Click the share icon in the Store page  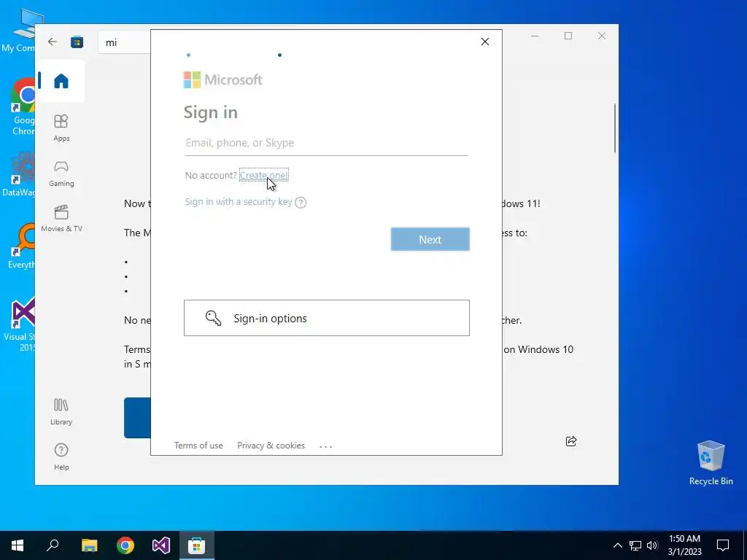coord(570,441)
